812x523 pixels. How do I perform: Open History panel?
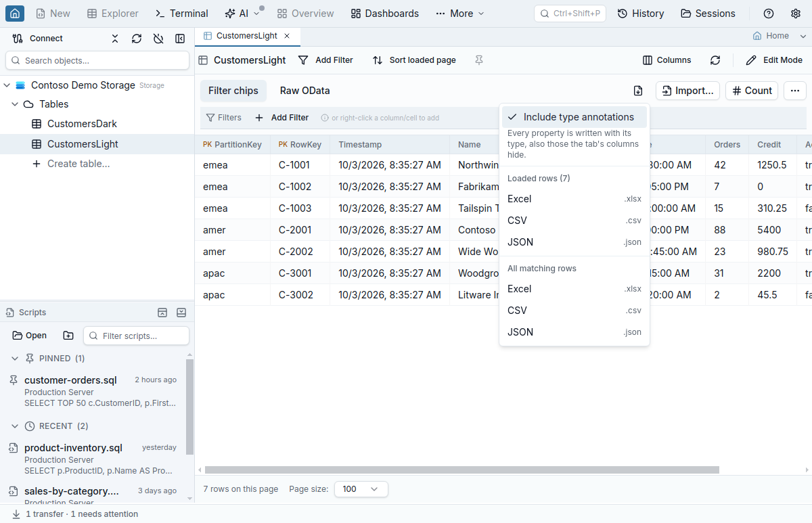click(x=641, y=14)
